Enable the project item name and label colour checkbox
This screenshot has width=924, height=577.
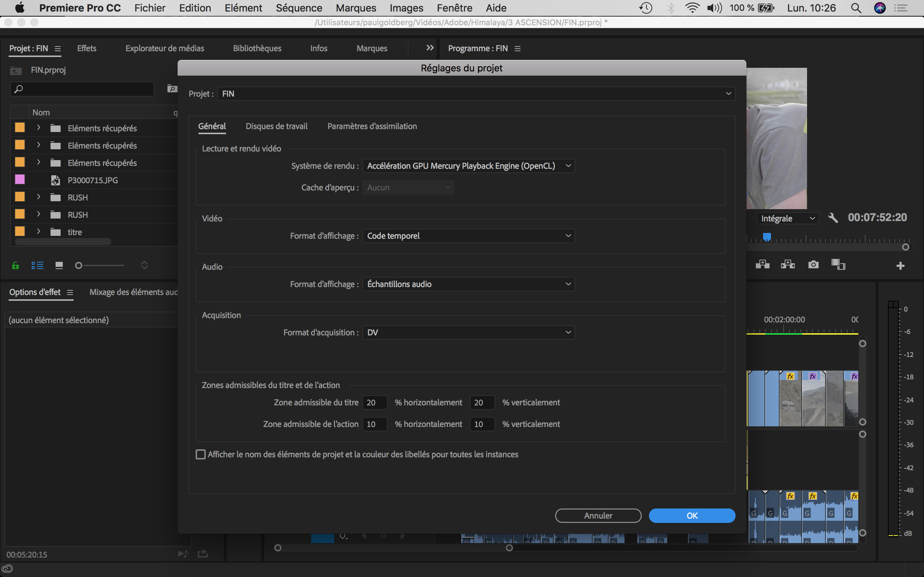[200, 454]
